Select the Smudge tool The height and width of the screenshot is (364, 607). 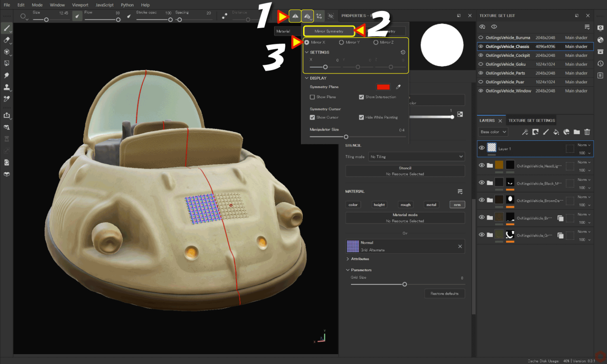[x=6, y=75]
